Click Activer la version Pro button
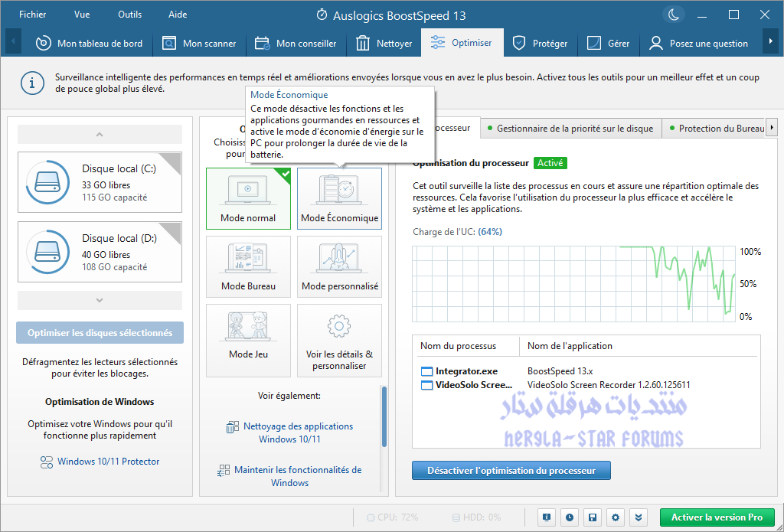Image resolution: width=784 pixels, height=532 pixels. [x=717, y=517]
